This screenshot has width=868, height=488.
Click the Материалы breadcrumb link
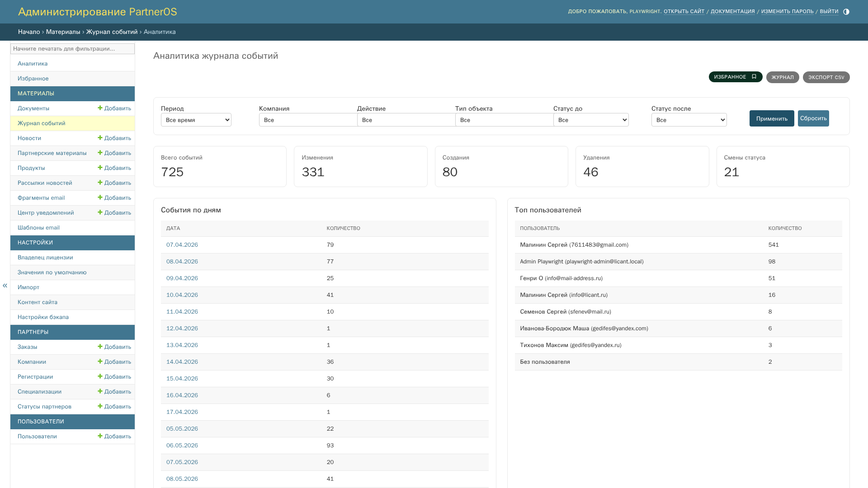point(63,32)
